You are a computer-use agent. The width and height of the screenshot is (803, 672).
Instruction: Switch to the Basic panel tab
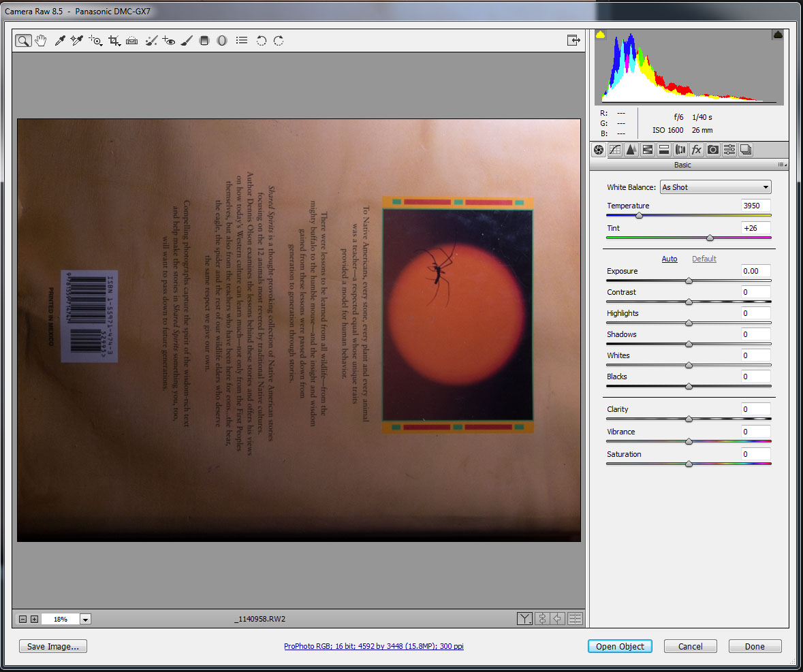point(599,150)
